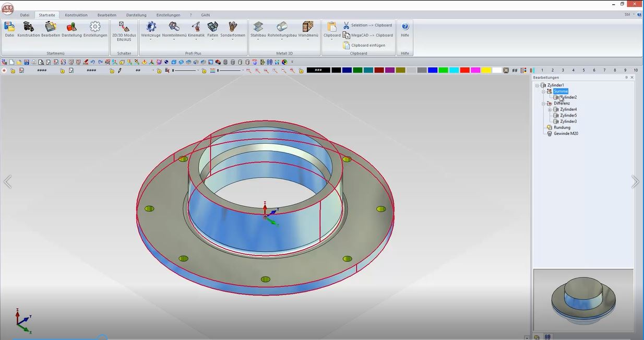Click the Konstruktion ribbon icon
644x340 pixels.
[29, 29]
